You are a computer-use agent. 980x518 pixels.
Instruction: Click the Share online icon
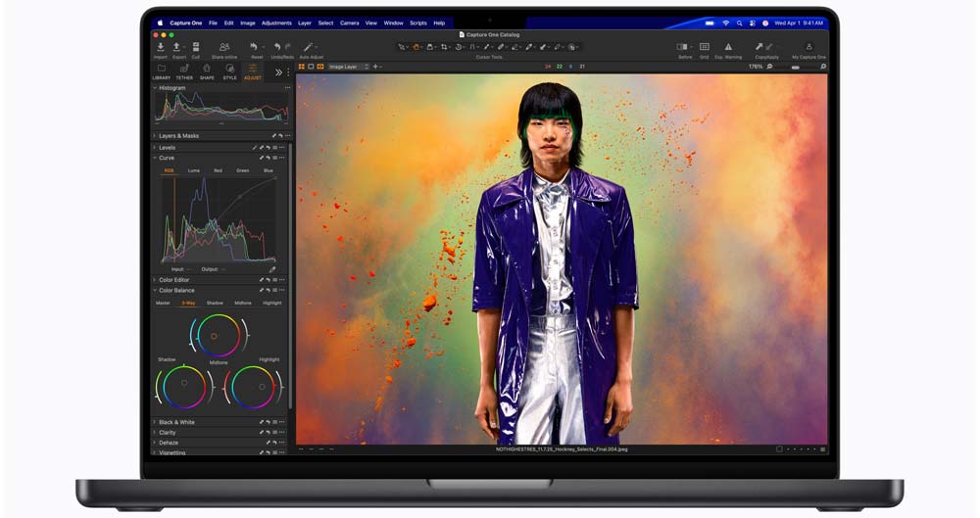click(x=224, y=47)
